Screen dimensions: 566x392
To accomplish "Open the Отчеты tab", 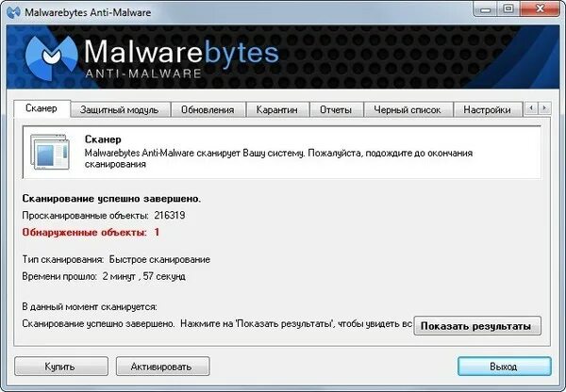I will 336,110.
